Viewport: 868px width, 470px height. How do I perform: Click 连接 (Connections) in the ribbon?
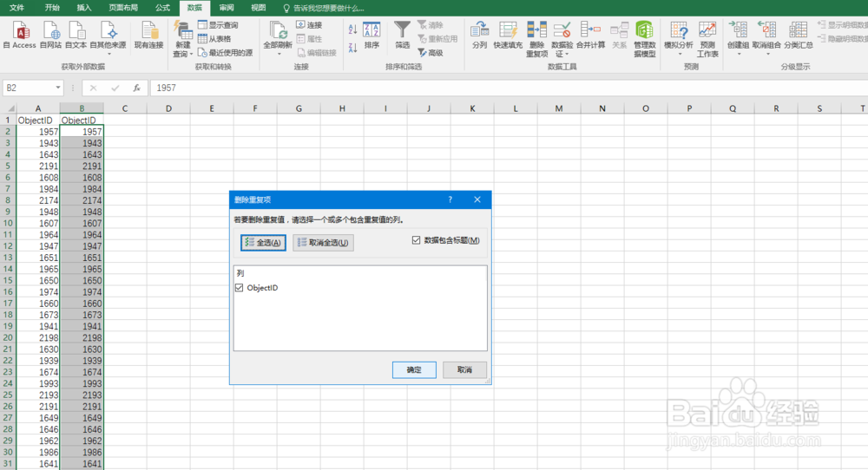click(x=309, y=25)
